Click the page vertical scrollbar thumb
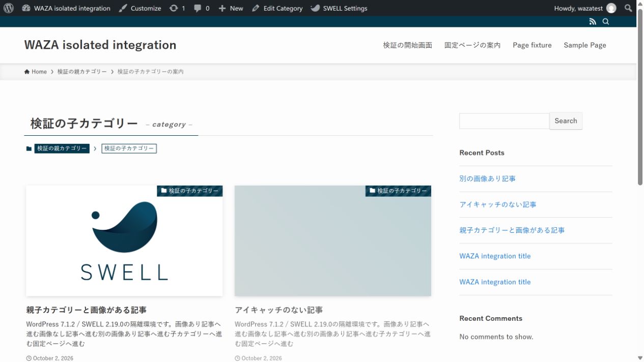This screenshot has width=644, height=362. (640, 97)
